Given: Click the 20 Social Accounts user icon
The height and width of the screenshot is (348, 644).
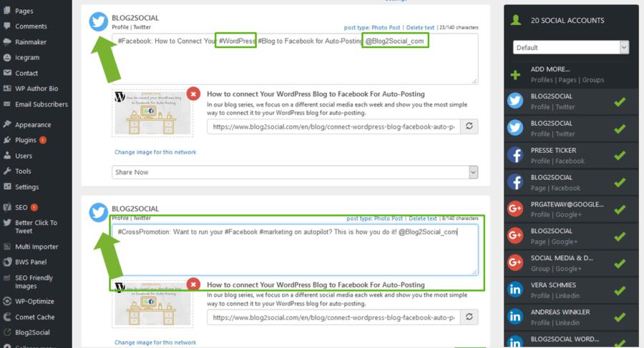Looking at the screenshot, I should (516, 20).
